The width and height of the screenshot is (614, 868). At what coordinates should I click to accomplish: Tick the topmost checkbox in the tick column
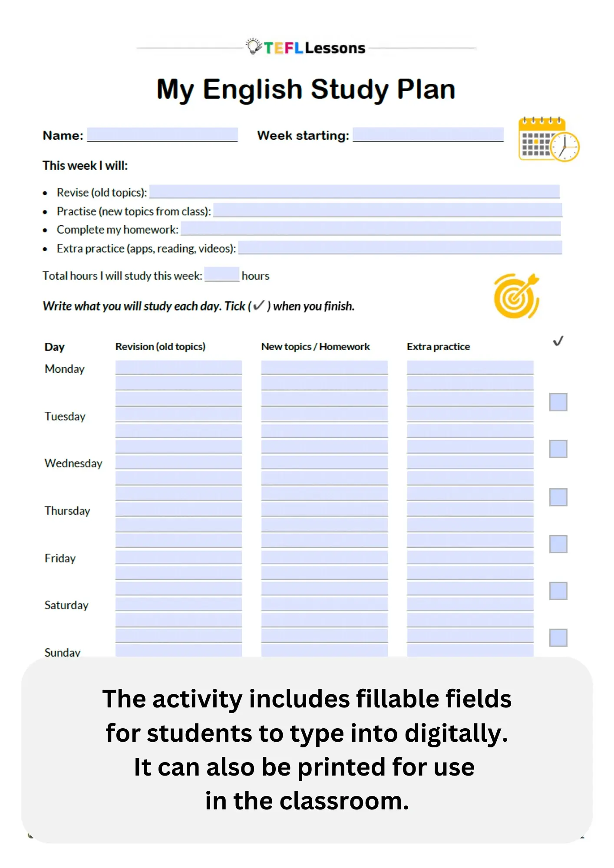point(558,402)
